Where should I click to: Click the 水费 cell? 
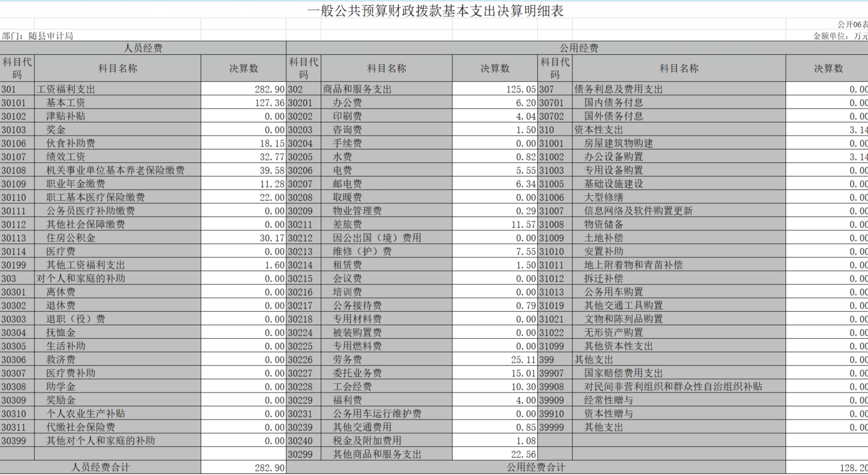pos(387,157)
